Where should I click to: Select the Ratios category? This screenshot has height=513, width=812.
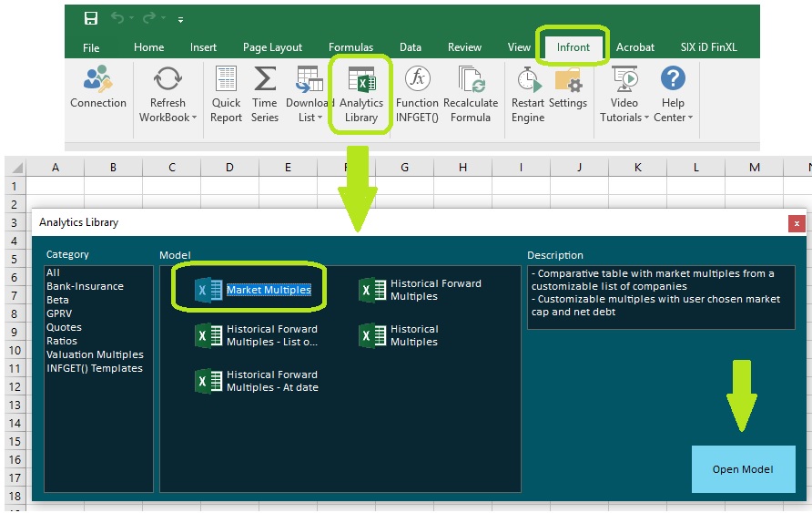[x=62, y=341]
